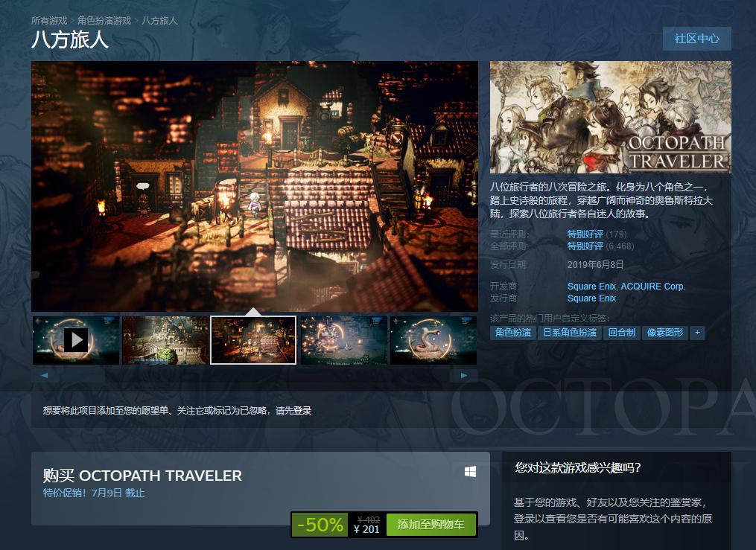
Task: Play the game trailer video
Action: coord(75,340)
